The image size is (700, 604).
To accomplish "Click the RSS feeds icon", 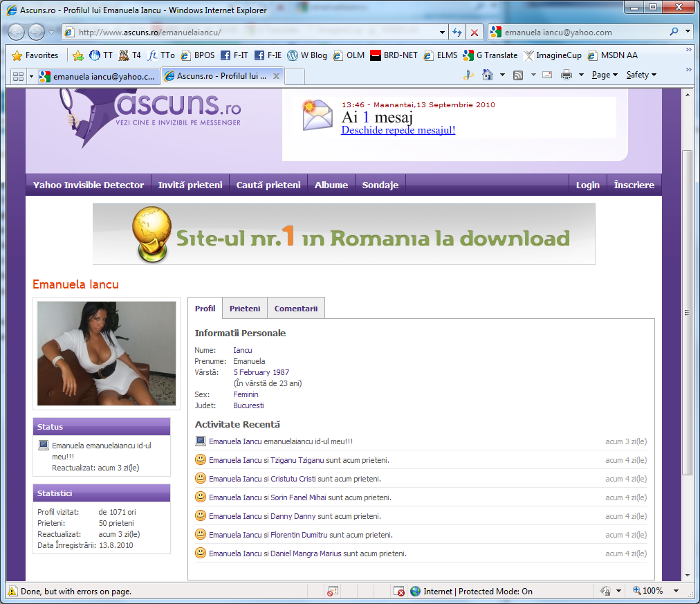I will [518, 75].
